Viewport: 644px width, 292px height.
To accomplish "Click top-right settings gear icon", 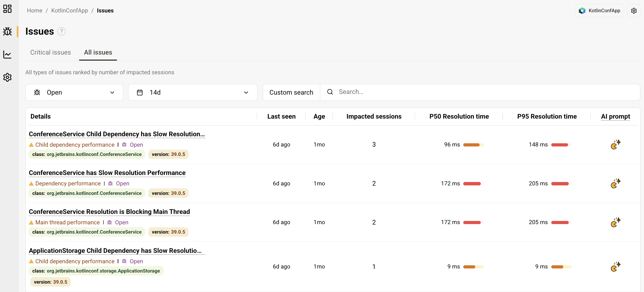I will 634,11.
